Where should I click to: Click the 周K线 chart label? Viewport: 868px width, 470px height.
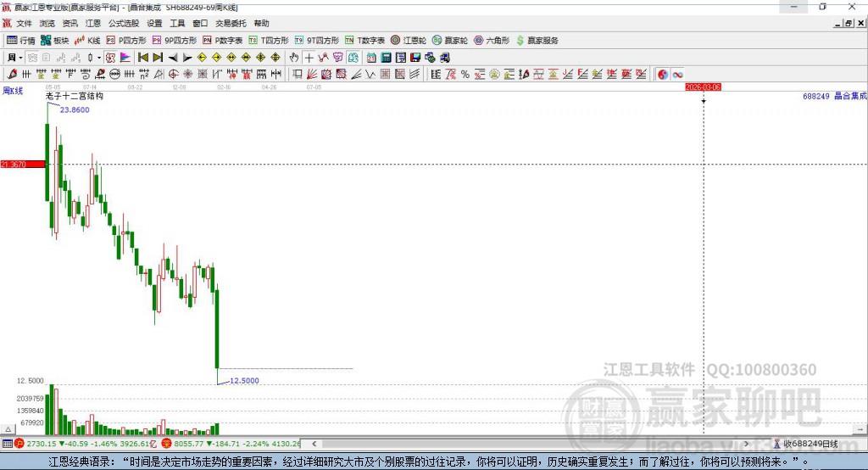pos(13,91)
